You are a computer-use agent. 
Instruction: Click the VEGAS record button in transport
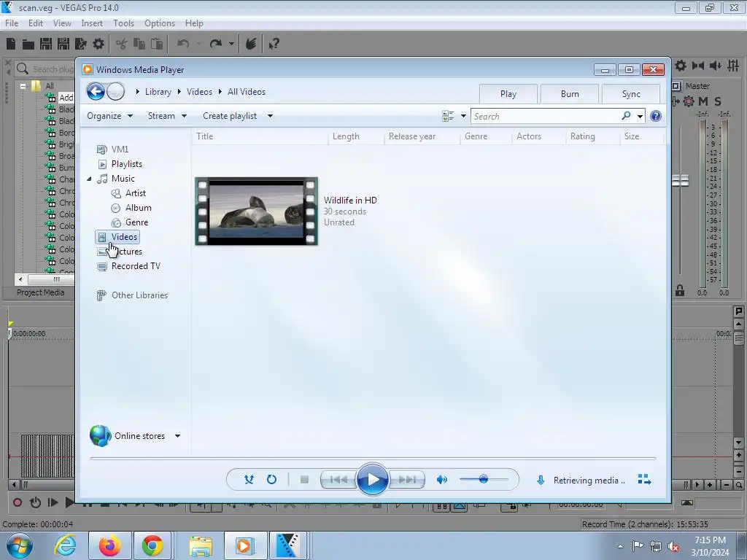18,502
